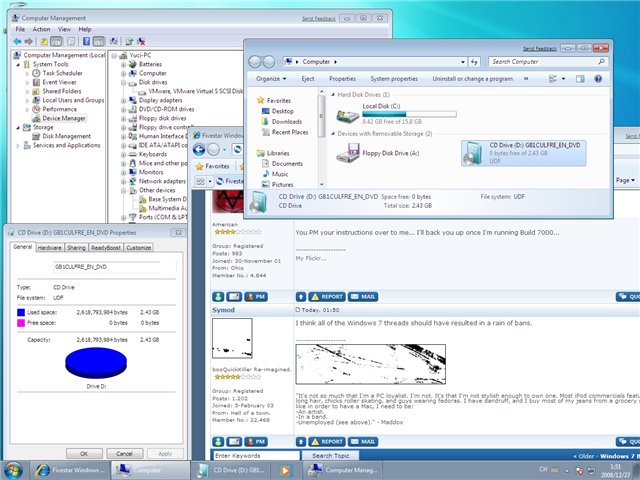The width and height of the screenshot is (640, 480).
Task: Expand Services and Applications node
Action: coord(18,145)
